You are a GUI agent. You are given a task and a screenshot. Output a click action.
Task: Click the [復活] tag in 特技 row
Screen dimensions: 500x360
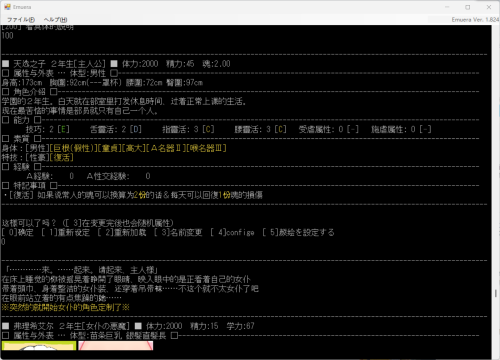(x=62, y=157)
